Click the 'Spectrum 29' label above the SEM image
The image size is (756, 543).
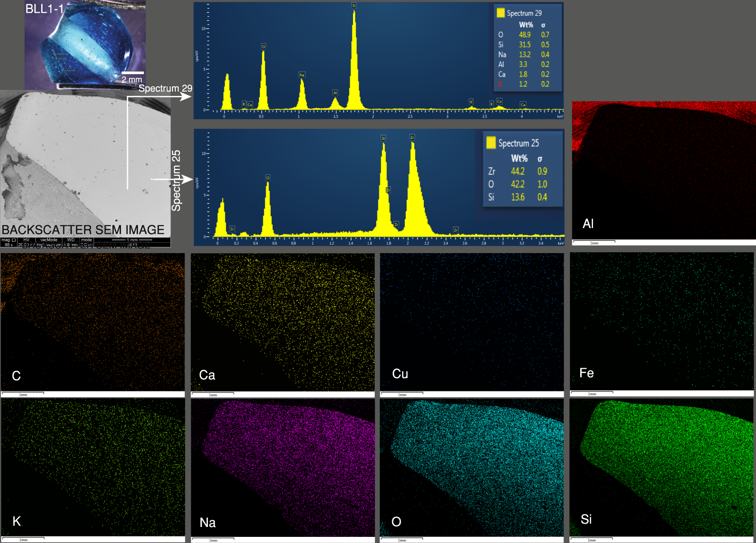tap(165, 88)
